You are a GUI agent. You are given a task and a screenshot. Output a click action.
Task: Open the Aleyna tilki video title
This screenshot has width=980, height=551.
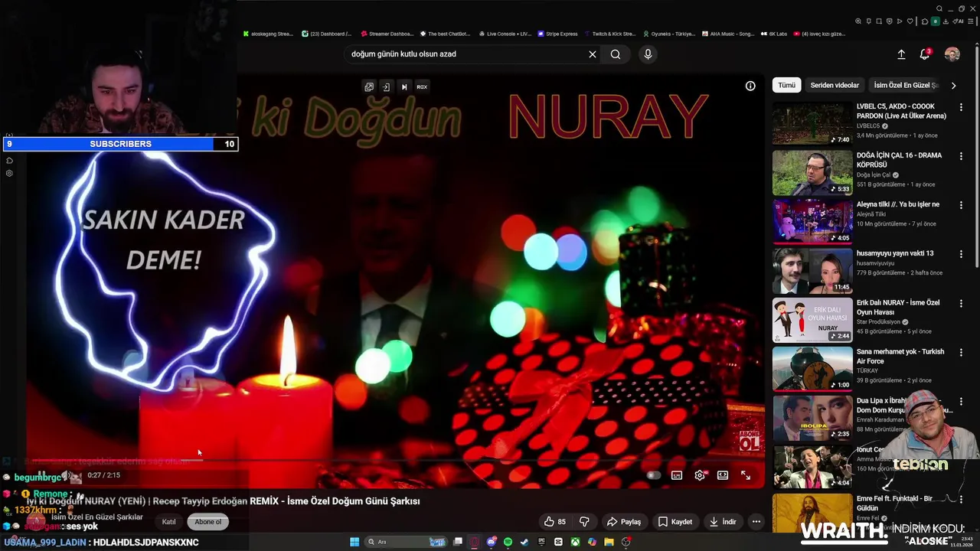click(898, 204)
